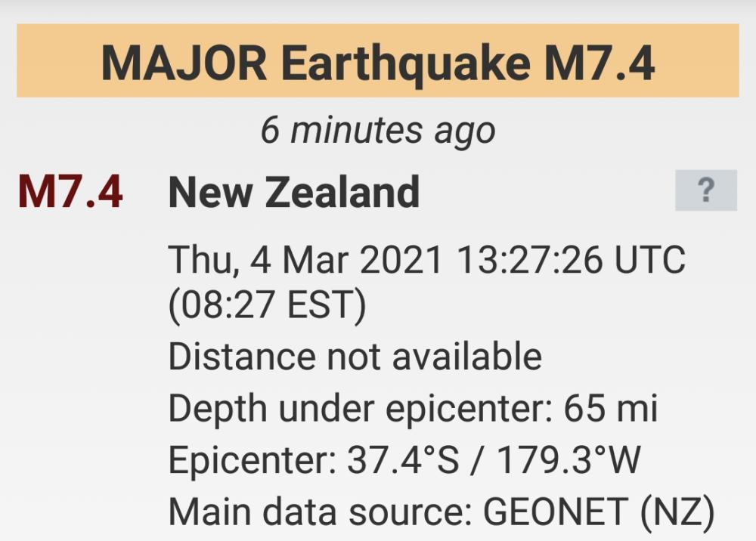Tap the MAJOR Earthquake M7.4 banner
Image resolution: width=756 pixels, height=541 pixels.
click(x=377, y=61)
